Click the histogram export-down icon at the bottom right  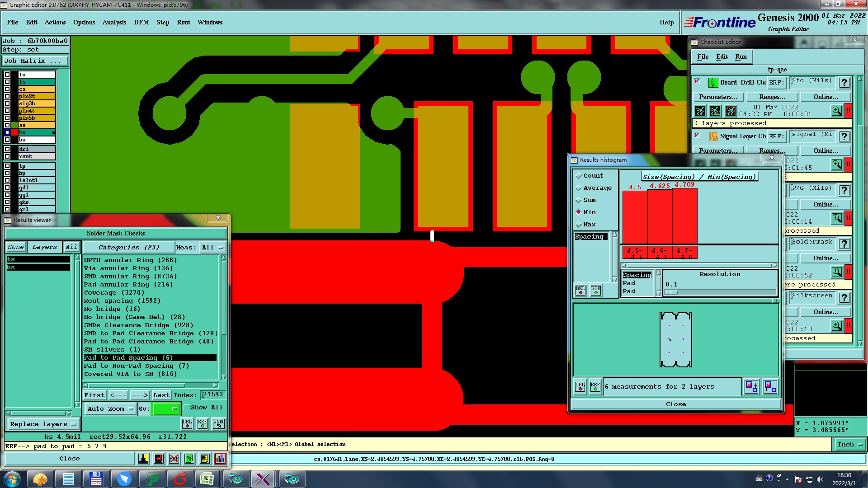[751, 387]
